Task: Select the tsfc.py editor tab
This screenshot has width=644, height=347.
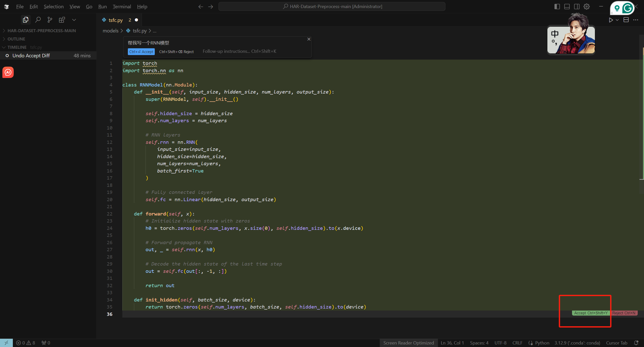Action: point(116,20)
